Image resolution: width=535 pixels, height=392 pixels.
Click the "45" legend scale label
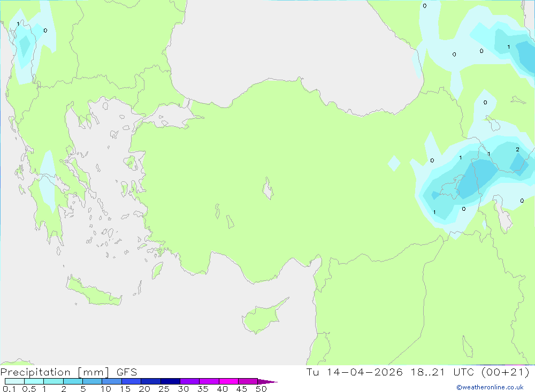(x=242, y=389)
